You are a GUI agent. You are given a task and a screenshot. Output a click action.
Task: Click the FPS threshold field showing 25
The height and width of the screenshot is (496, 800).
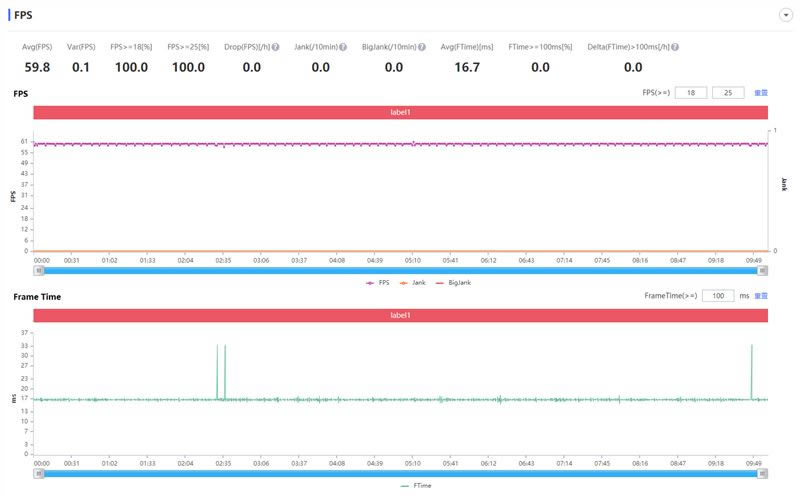point(728,93)
